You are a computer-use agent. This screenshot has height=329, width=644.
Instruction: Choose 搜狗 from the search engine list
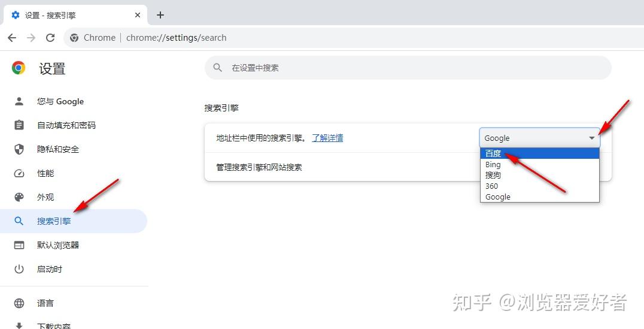tap(540, 175)
